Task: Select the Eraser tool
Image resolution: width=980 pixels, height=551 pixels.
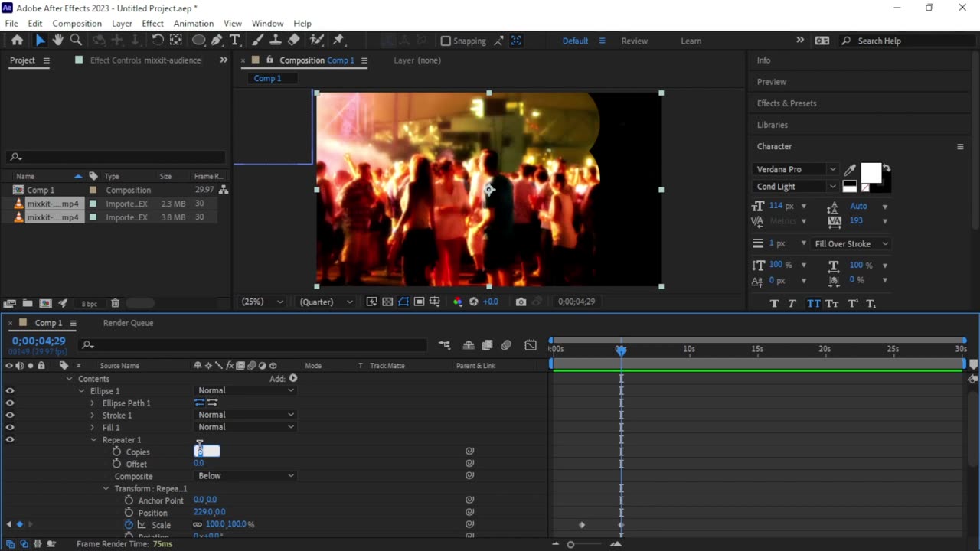Action: tap(294, 41)
